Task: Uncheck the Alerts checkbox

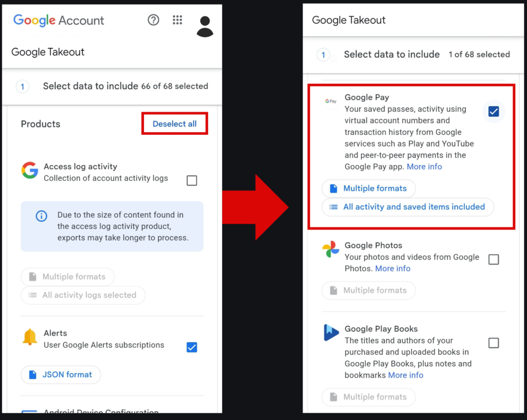Action: [192, 347]
